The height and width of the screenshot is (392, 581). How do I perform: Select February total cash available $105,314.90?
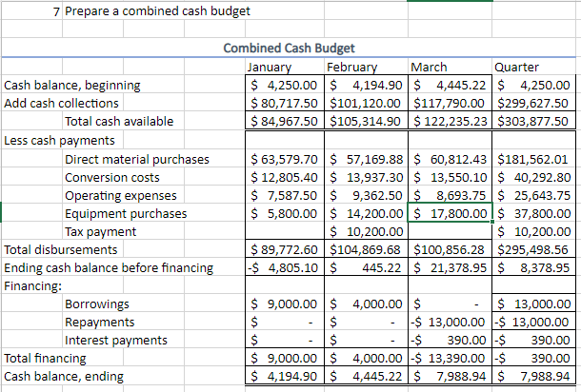click(x=366, y=122)
